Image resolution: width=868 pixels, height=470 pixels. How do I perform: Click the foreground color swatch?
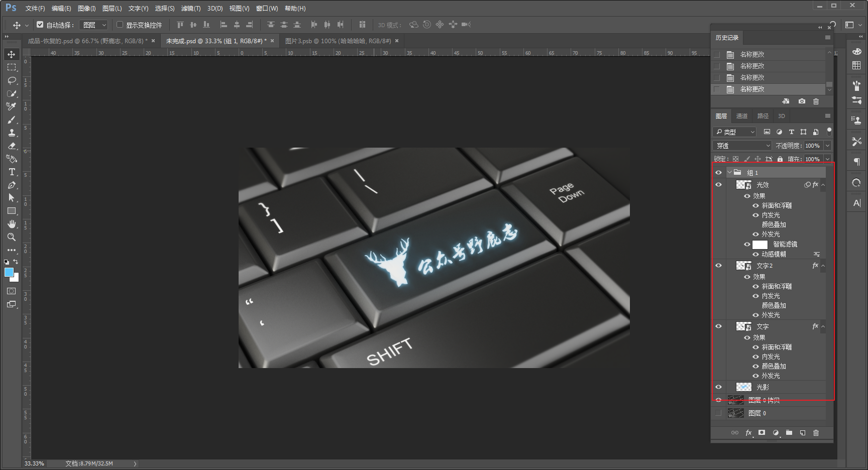point(9,272)
